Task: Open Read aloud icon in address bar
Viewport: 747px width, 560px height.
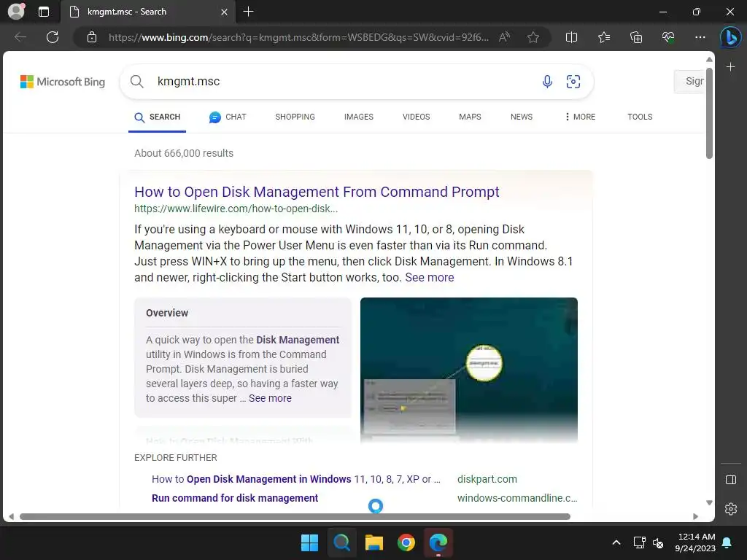Action: pos(504,37)
